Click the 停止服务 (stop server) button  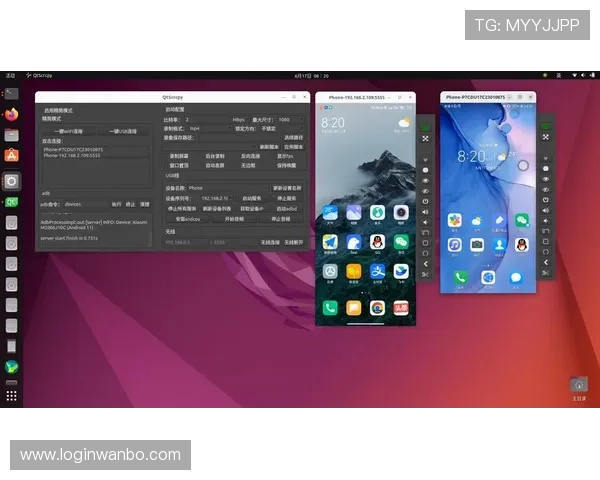tap(286, 198)
